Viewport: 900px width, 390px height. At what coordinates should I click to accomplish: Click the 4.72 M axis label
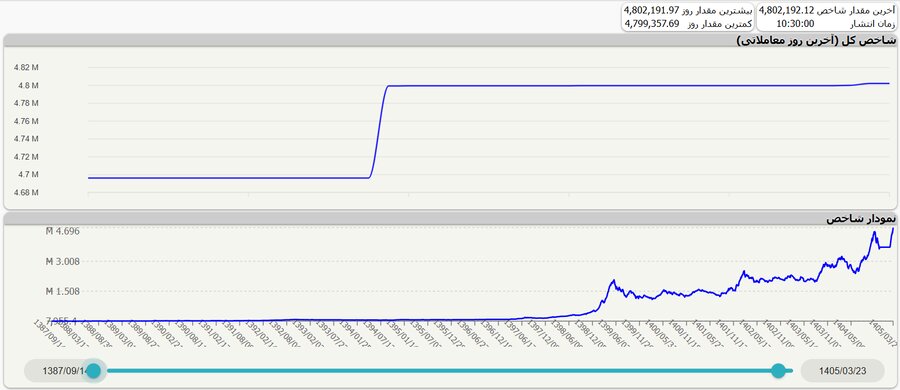click(x=26, y=157)
